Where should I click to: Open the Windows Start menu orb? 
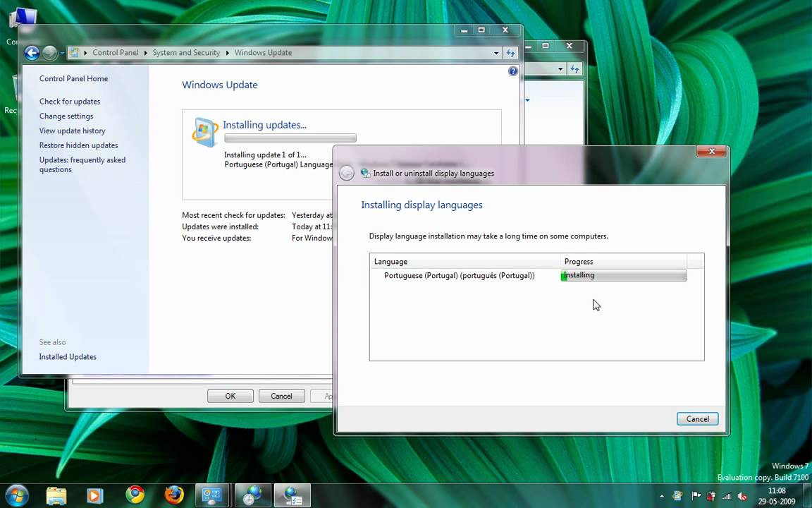tap(17, 495)
